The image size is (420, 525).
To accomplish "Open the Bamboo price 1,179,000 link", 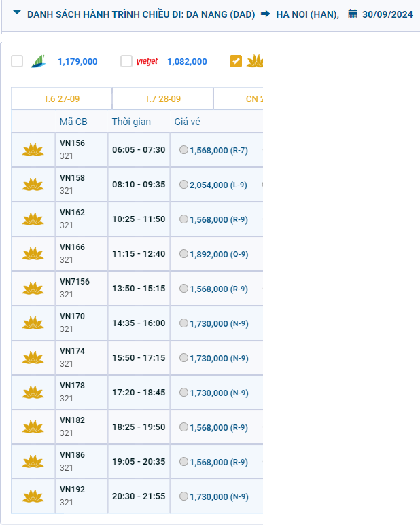I will tap(77, 62).
